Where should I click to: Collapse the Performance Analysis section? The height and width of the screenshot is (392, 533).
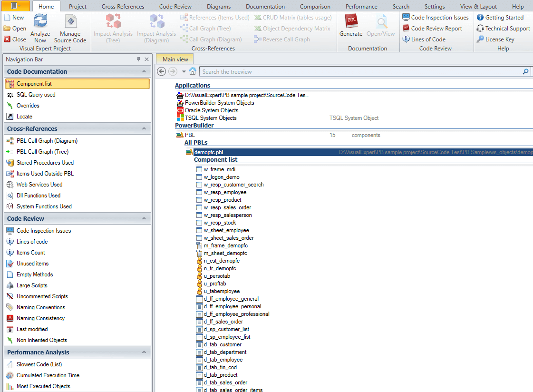[144, 352]
